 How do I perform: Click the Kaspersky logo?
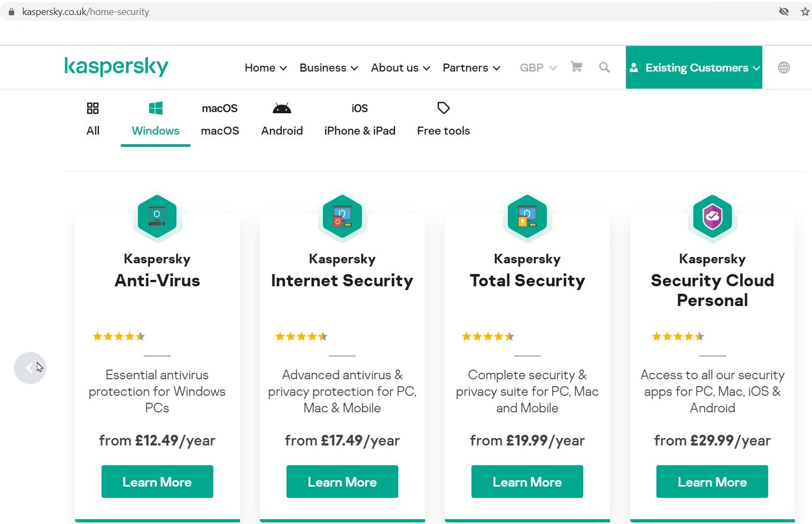(x=116, y=66)
